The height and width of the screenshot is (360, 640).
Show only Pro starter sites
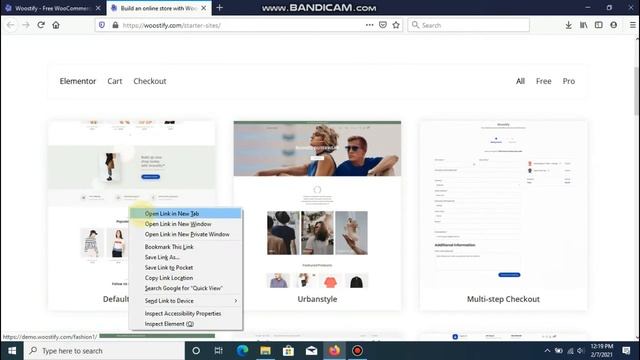(x=569, y=81)
